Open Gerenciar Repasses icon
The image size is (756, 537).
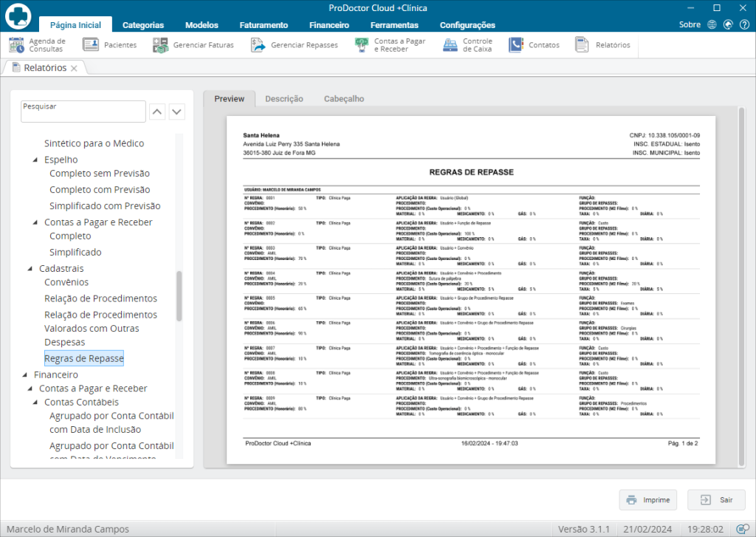(x=258, y=45)
